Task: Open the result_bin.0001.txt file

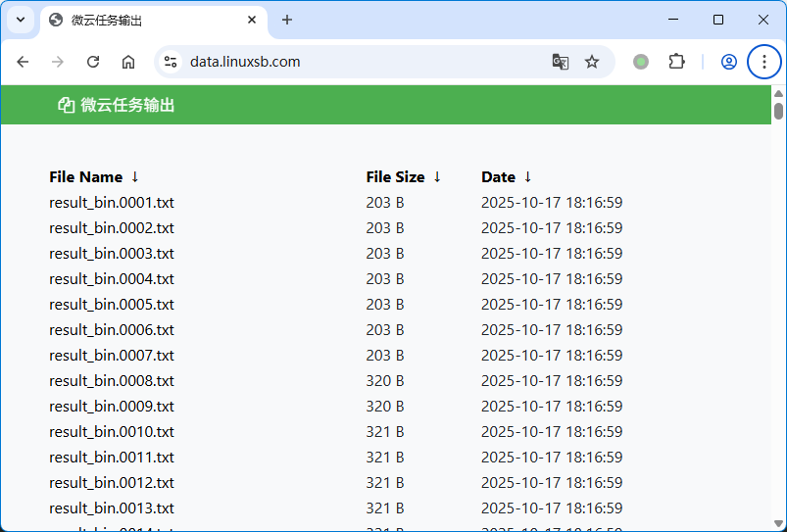Action: 112,203
